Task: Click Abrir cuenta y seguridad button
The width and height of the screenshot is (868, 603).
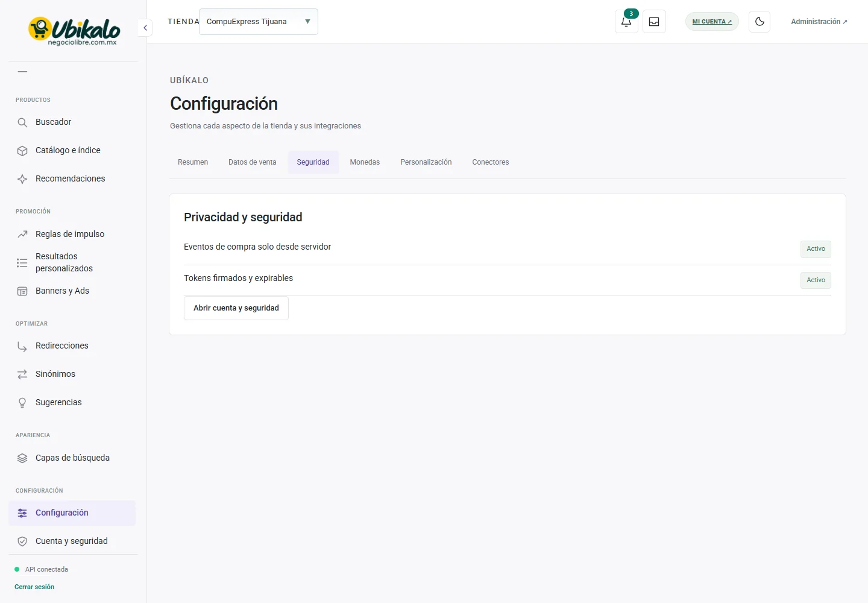Action: [x=236, y=308]
